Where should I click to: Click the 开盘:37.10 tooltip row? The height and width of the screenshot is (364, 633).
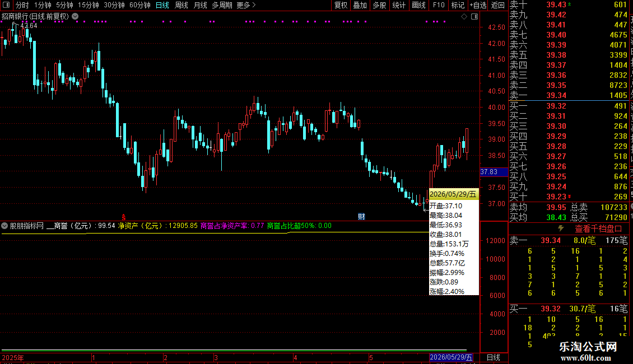446,206
